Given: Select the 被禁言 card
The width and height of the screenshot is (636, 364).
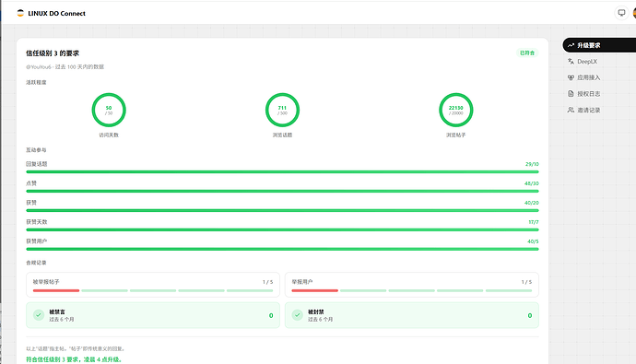Looking at the screenshot, I should [x=153, y=315].
